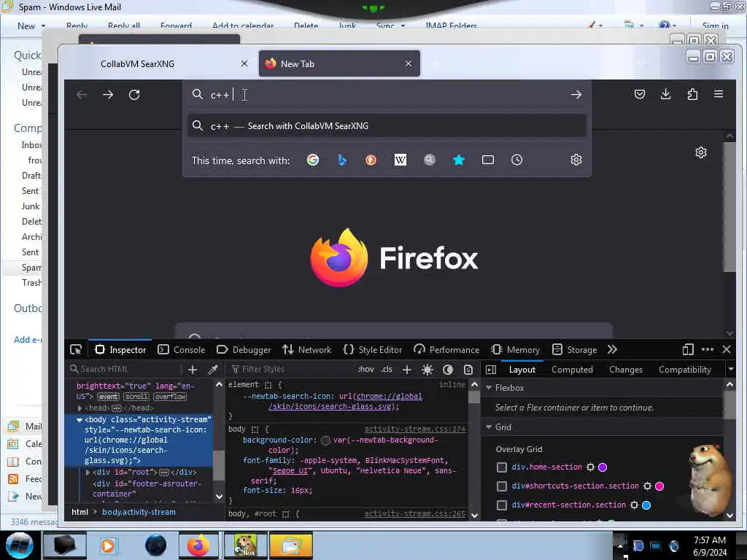Image resolution: width=747 pixels, height=560 pixels.
Task: Collapse the Grid section
Action: click(x=489, y=427)
